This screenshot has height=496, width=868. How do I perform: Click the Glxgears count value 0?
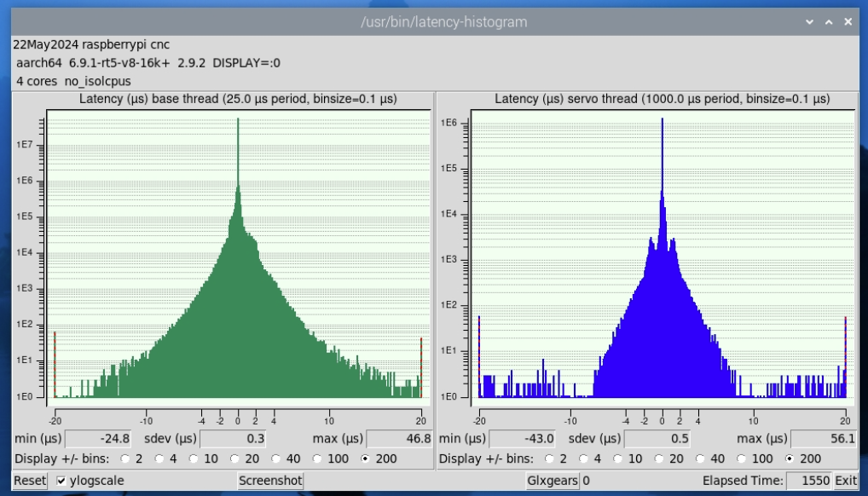click(587, 481)
